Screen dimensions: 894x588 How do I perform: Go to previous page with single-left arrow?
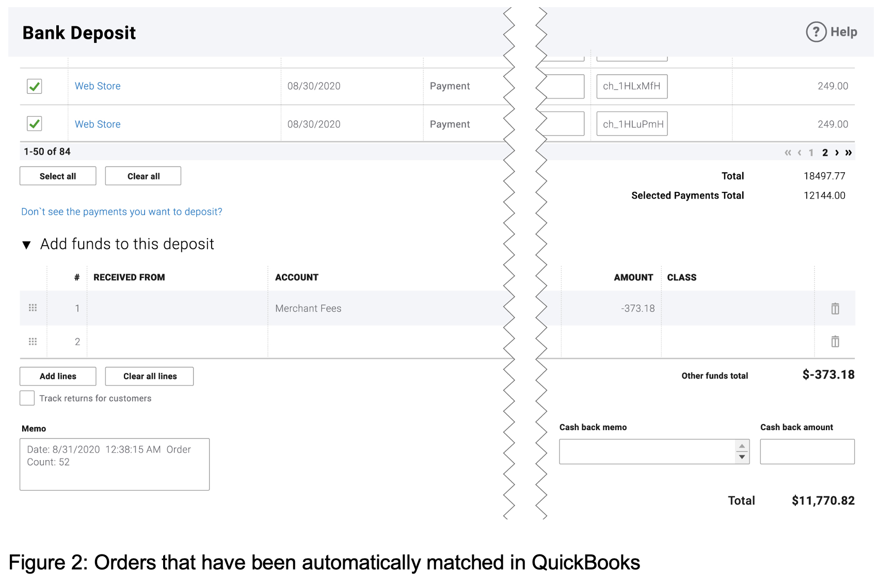click(x=800, y=153)
